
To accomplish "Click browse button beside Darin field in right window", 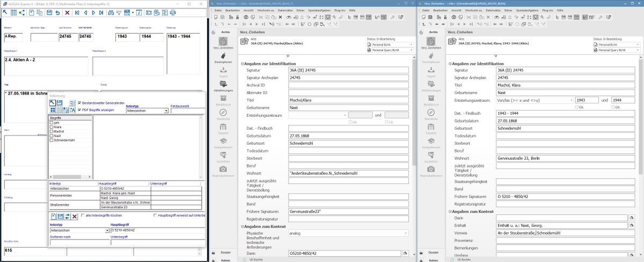I will point(631,218).
